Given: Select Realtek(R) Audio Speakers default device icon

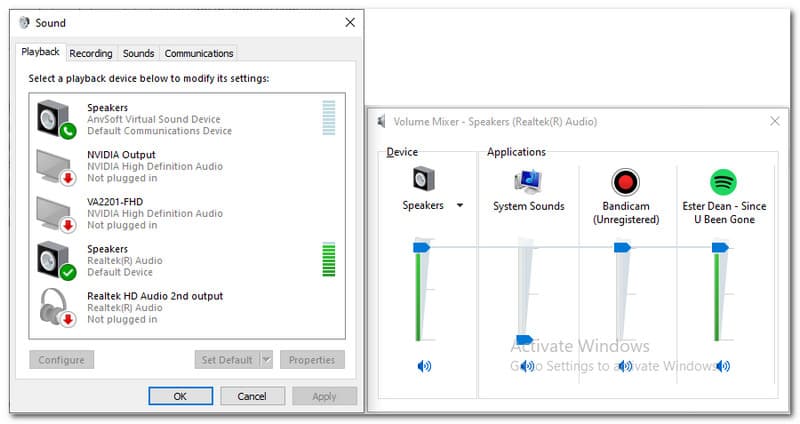Looking at the screenshot, I should click(x=56, y=261).
